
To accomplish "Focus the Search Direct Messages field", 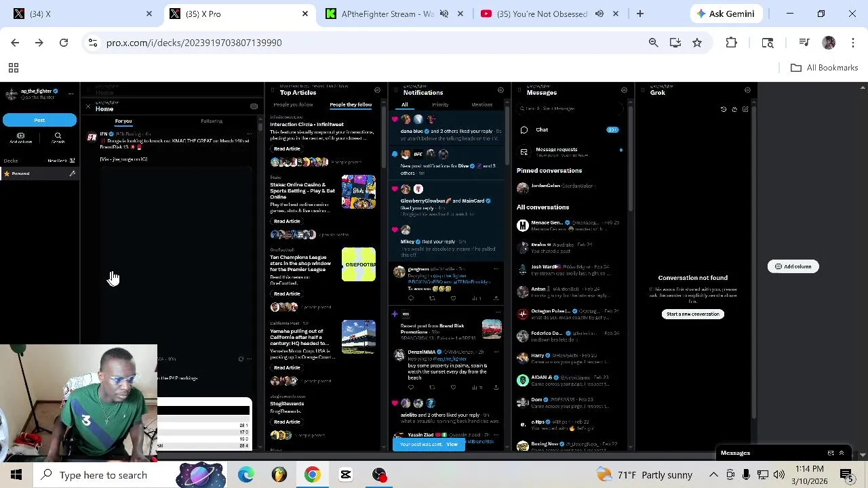I will click(x=570, y=108).
